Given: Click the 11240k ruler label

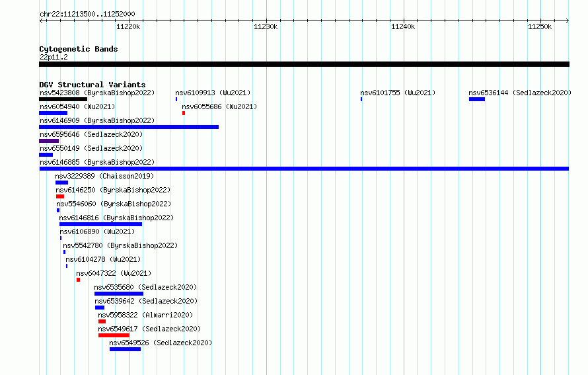Looking at the screenshot, I should pyautogui.click(x=403, y=26).
